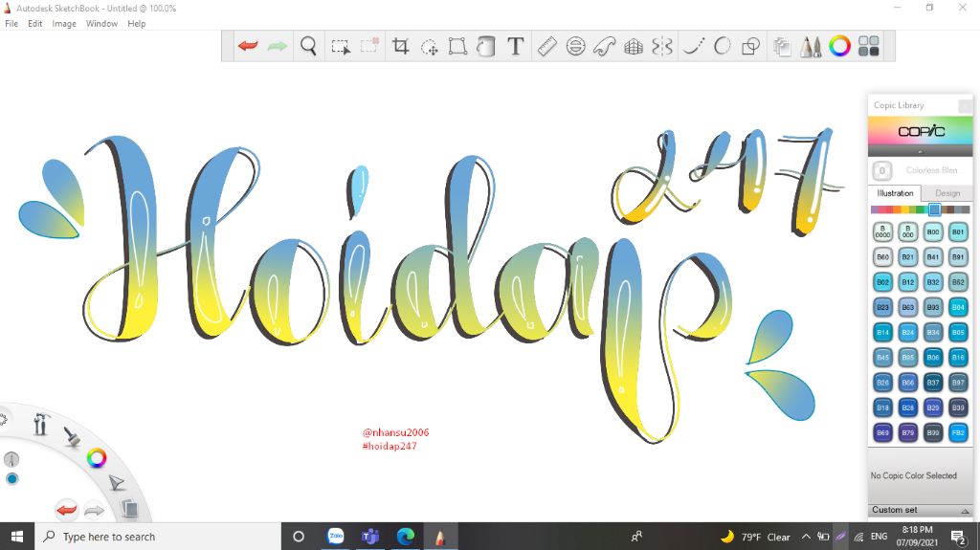Open the lagoon edit arrow icon
This screenshot has width=980, height=550.
[116, 482]
